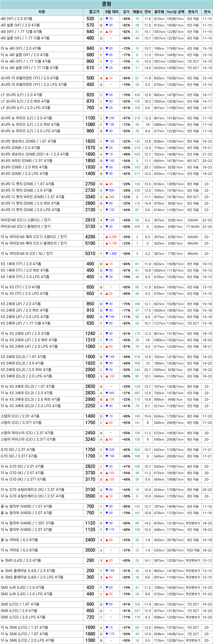Click listing count 435 for LF 쏘나타 2.0

pos(137,95)
